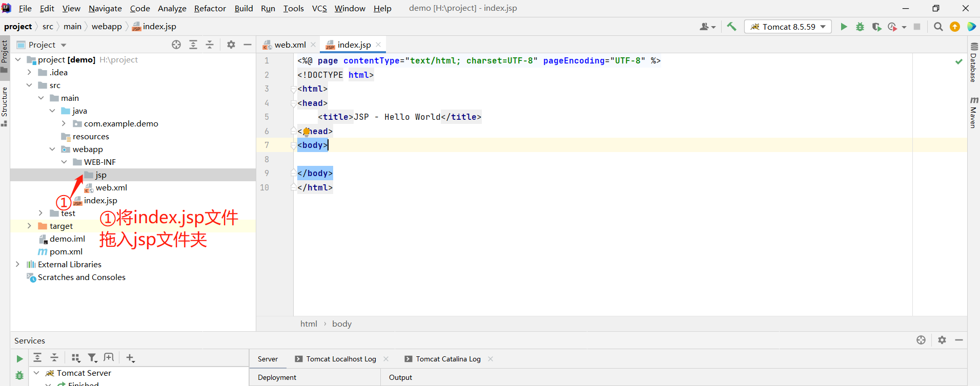
Task: Open the Navigate menu
Action: [105, 8]
